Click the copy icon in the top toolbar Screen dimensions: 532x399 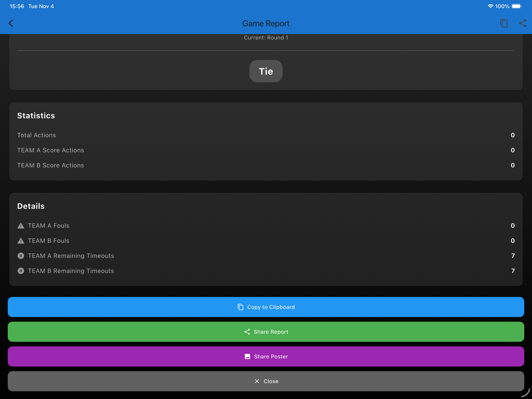coord(504,23)
